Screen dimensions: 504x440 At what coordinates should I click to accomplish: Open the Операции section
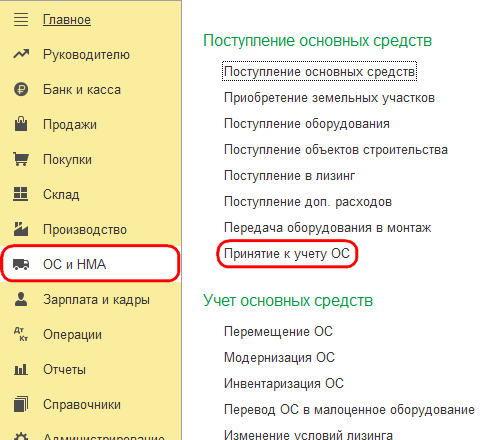72,335
